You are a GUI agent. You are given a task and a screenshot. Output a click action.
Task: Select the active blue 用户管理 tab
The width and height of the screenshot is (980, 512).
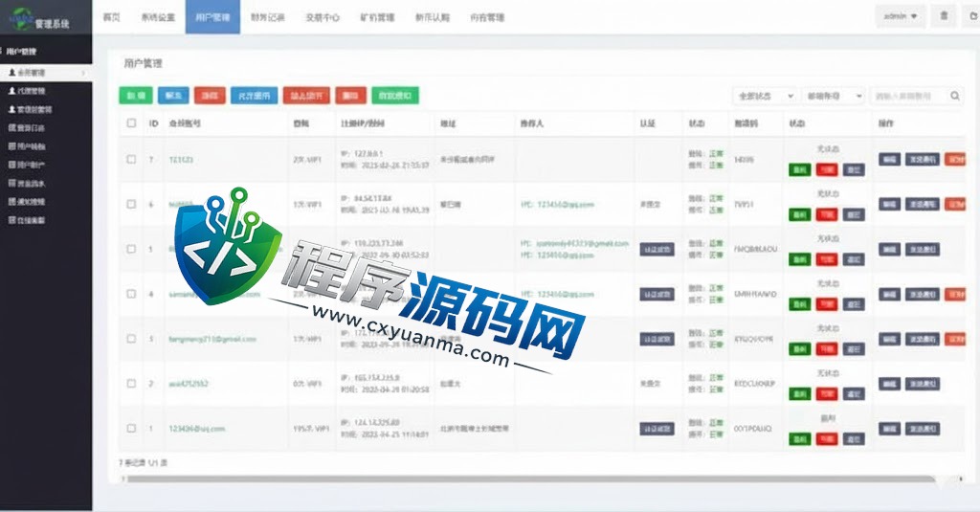click(x=212, y=17)
